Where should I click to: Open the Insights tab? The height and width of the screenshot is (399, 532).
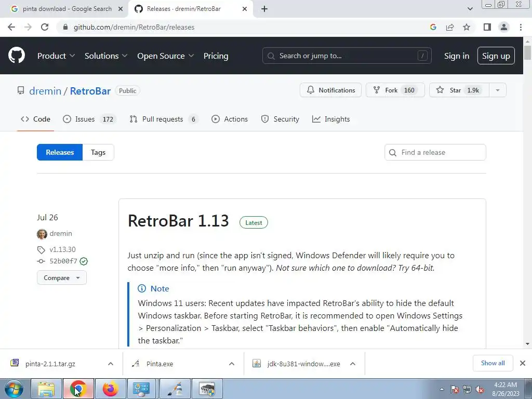click(x=331, y=119)
